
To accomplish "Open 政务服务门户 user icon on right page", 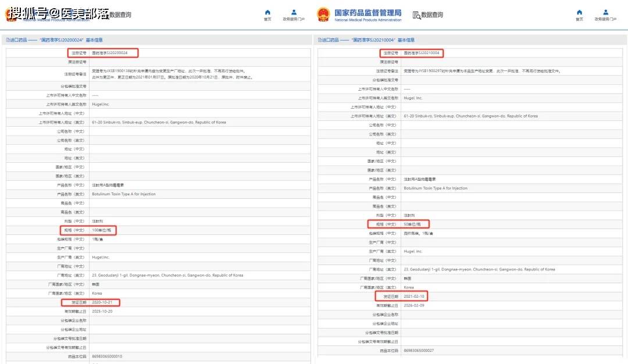I will click(x=605, y=12).
